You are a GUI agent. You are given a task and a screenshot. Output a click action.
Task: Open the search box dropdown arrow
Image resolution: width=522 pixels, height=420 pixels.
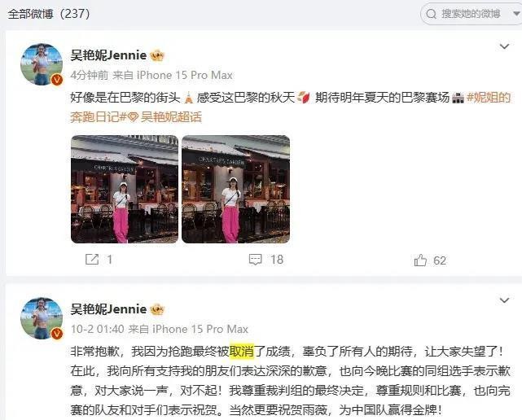click(516, 14)
